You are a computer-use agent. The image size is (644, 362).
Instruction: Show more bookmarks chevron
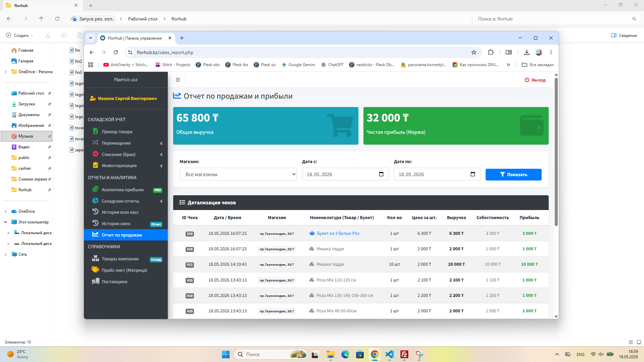click(x=508, y=65)
